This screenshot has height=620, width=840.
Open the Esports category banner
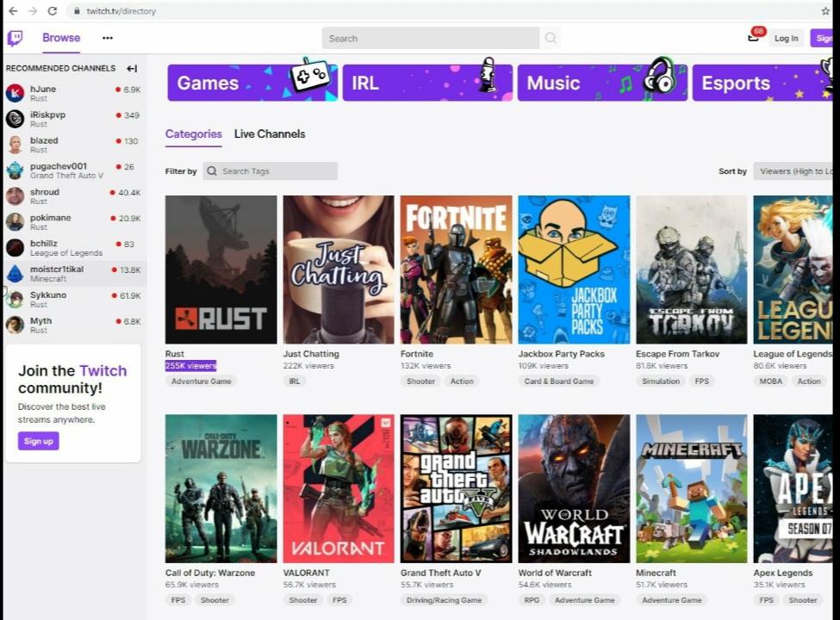(762, 83)
